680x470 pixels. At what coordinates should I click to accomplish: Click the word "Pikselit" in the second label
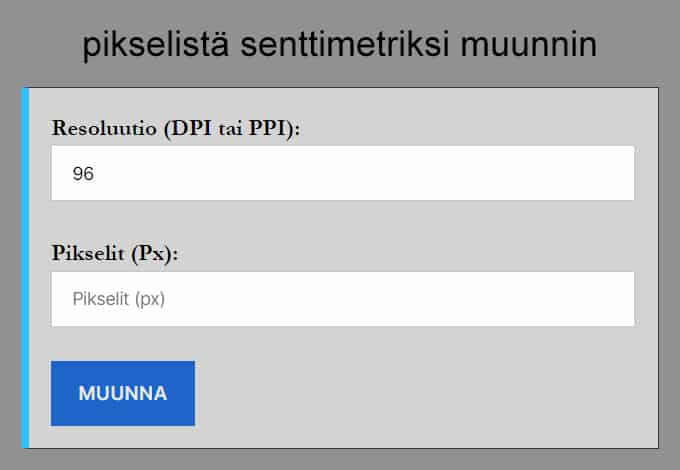(x=89, y=254)
